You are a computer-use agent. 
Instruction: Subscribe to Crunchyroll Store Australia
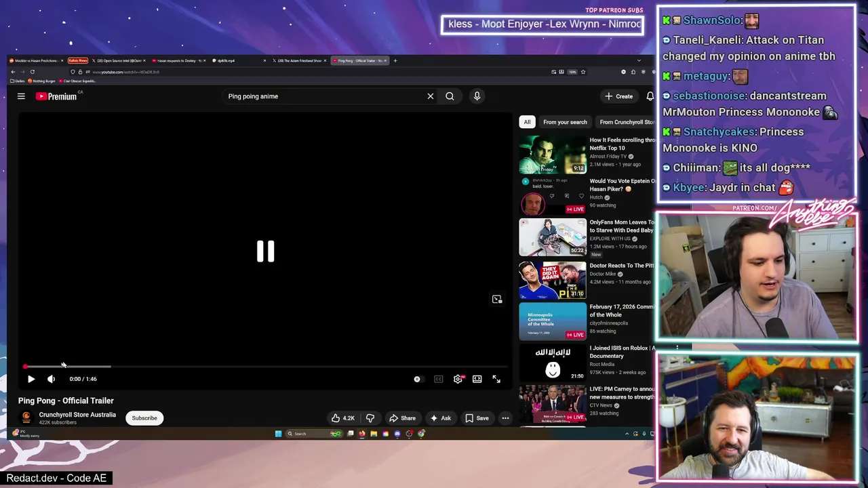coord(144,418)
